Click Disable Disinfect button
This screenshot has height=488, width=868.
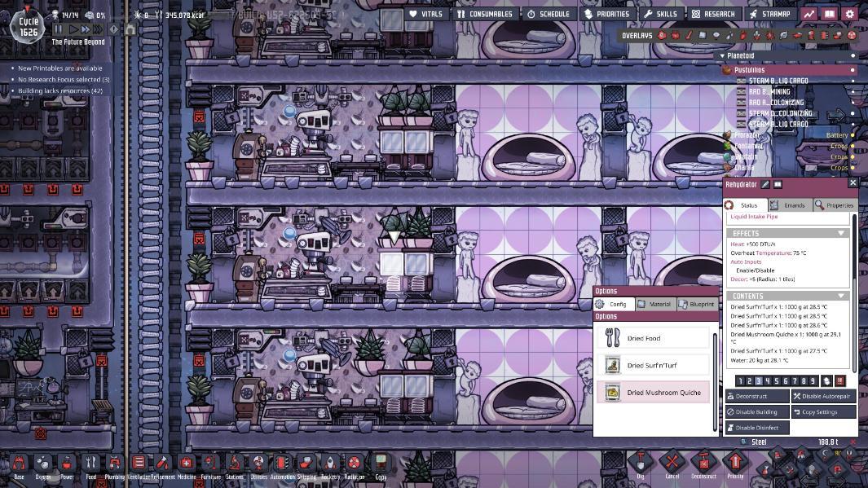click(x=757, y=428)
